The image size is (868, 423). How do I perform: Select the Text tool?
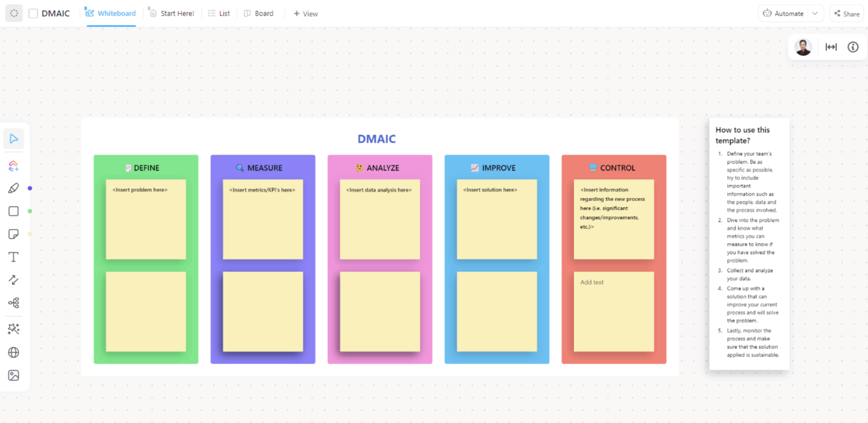14,257
